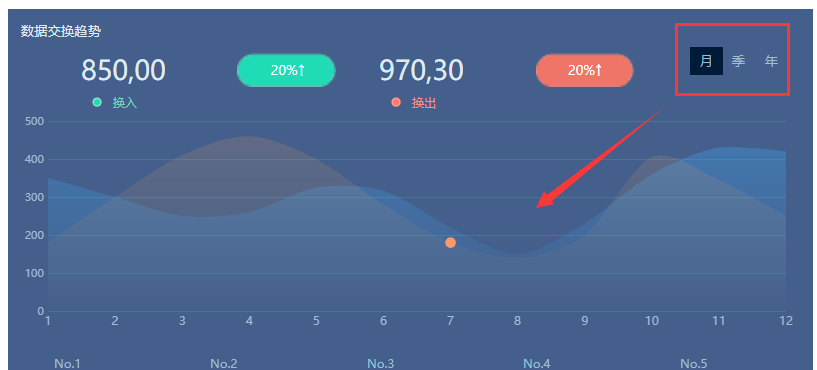
Task: Toggle the 换入 legend series
Action: (125, 103)
